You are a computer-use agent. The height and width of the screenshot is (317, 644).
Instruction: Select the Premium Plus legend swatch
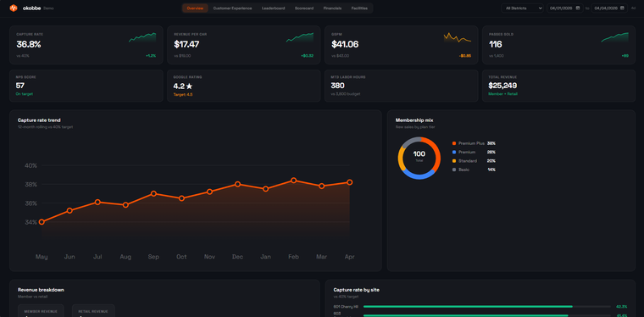click(x=454, y=143)
